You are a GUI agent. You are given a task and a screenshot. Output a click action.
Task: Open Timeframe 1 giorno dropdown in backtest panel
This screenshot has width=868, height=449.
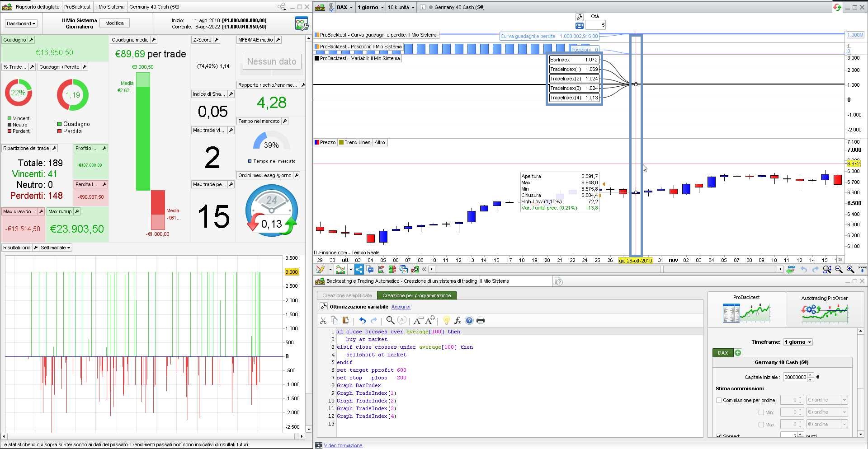pos(798,342)
